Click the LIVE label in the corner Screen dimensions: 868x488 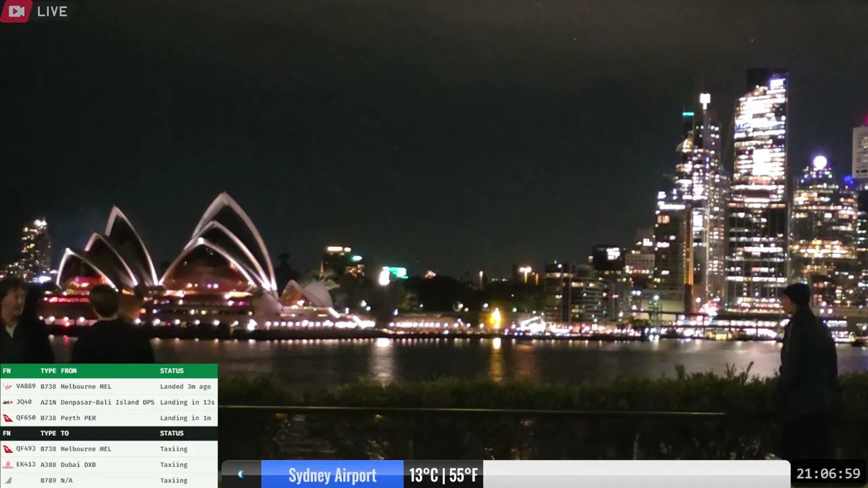tap(52, 12)
